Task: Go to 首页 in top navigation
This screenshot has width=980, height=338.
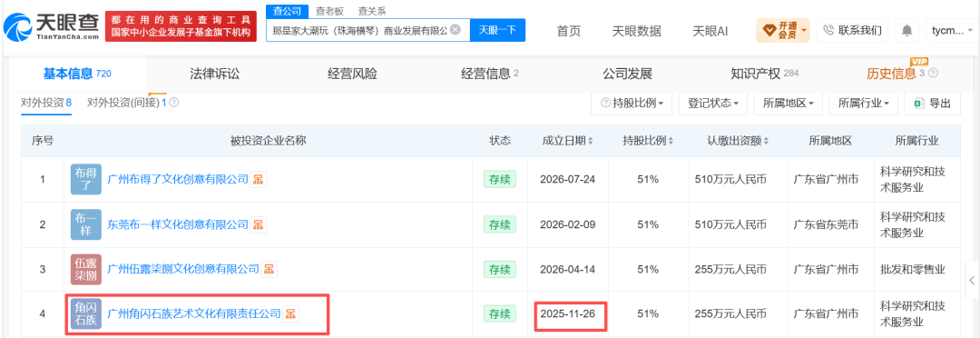Action: pos(569,31)
